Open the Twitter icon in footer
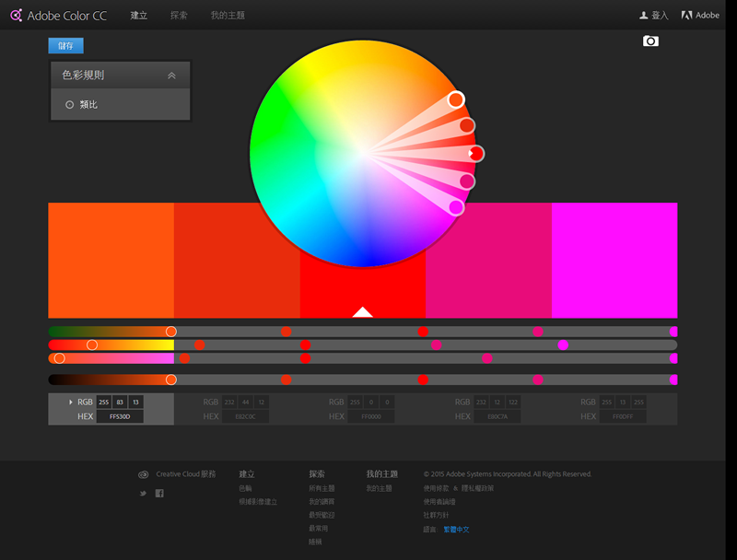This screenshot has height=560, width=737. pos(143,494)
